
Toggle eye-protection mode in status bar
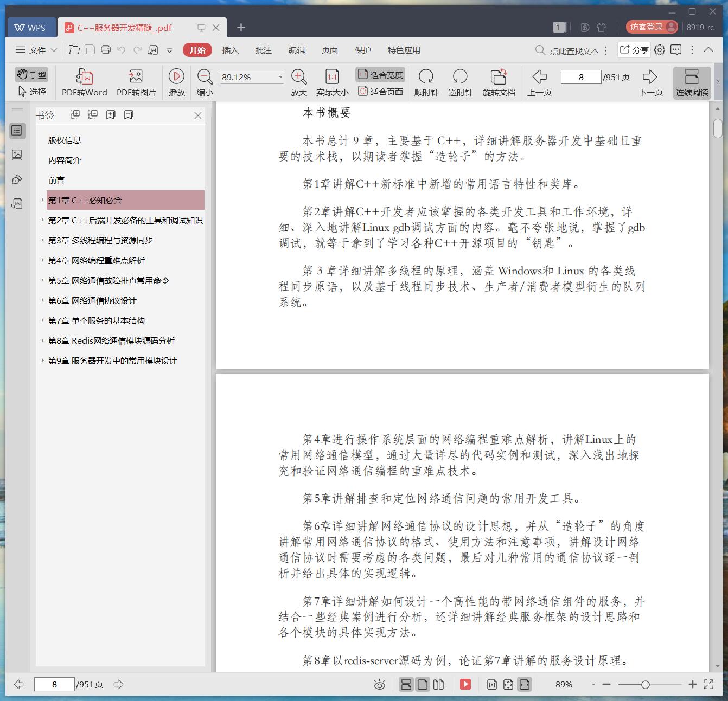[380, 685]
